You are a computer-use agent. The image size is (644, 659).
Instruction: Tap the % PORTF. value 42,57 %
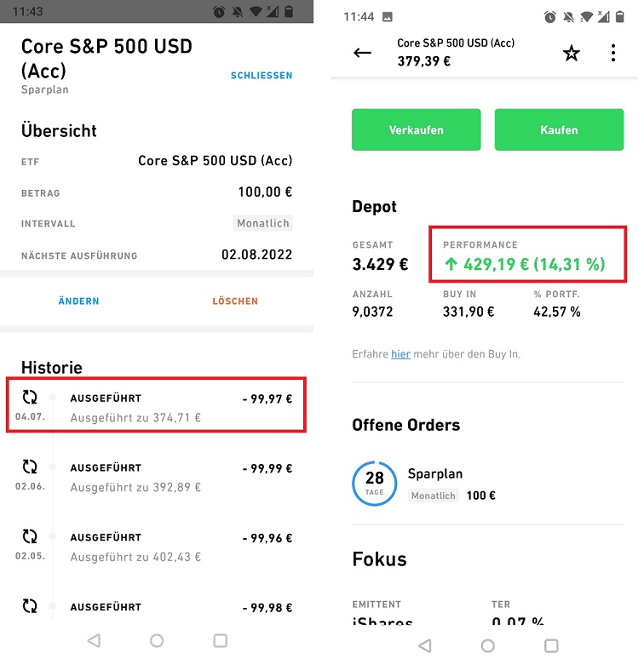click(557, 312)
